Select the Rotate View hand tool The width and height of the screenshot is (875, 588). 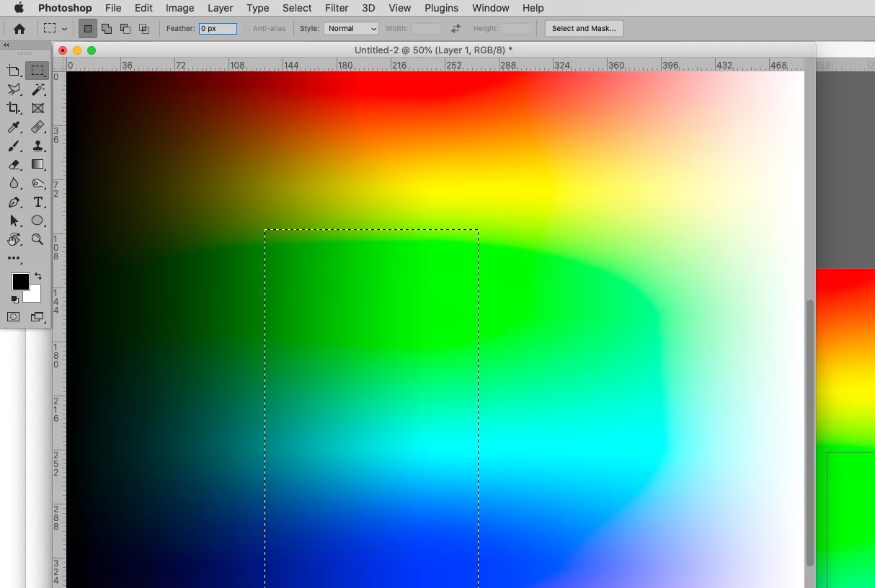coord(14,239)
